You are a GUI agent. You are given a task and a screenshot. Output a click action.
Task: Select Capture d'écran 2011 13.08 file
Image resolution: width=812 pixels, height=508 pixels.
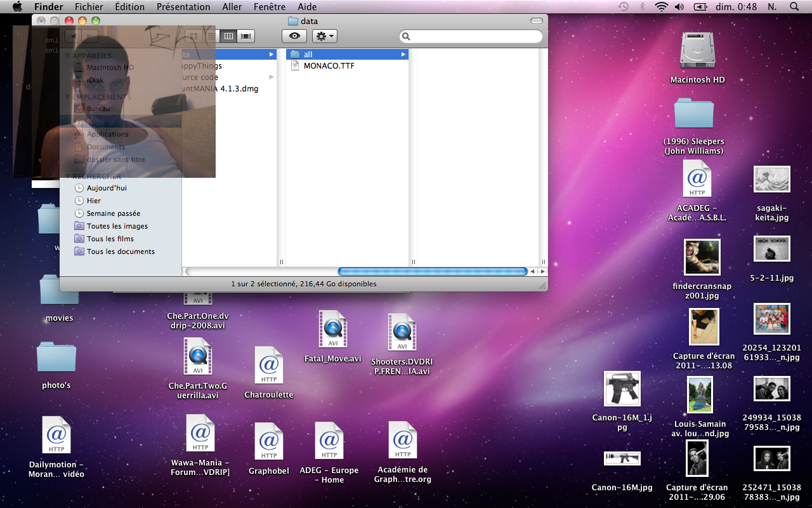(x=704, y=327)
